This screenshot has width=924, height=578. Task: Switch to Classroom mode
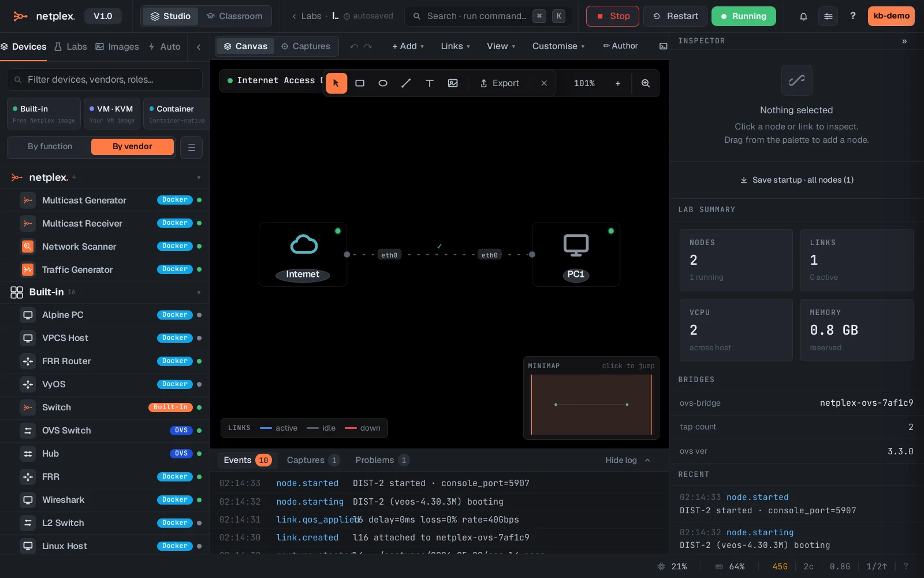(x=234, y=16)
